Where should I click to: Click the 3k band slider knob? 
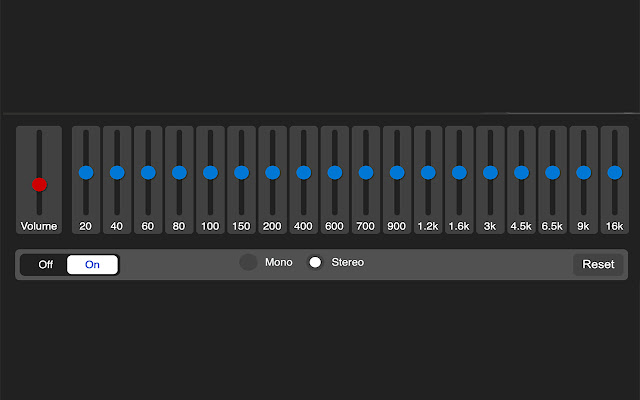[x=490, y=173]
